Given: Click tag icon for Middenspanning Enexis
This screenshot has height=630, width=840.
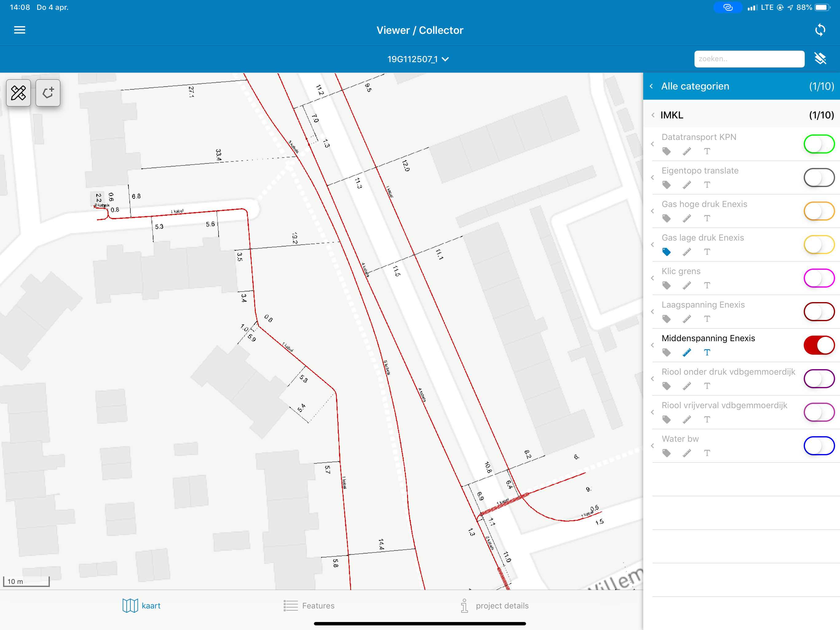Looking at the screenshot, I should tap(667, 353).
